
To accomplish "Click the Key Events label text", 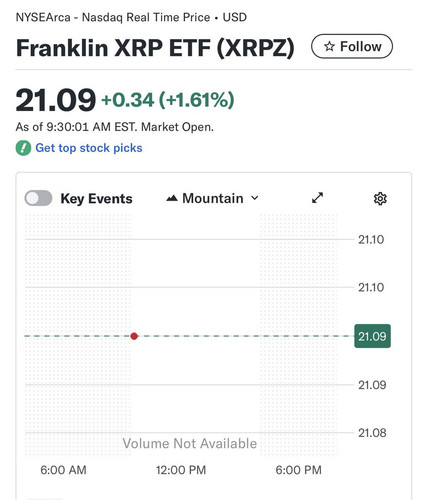I will pyautogui.click(x=96, y=199).
